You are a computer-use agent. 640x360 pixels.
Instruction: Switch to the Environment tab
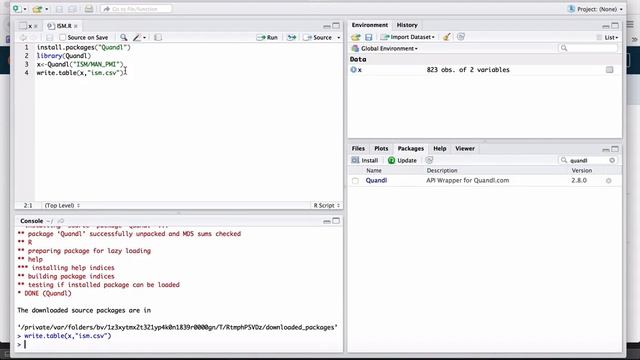tap(370, 25)
